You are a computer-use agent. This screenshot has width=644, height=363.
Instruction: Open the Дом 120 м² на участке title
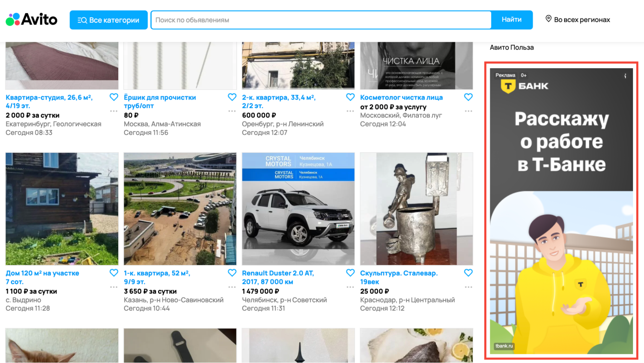(x=42, y=277)
